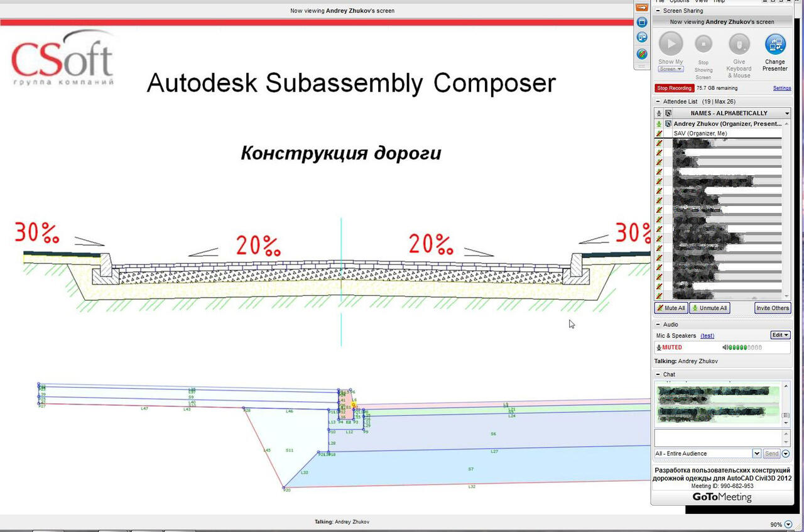Click the attendee list scroll down arrow
Viewport: 804px width, 532px height.
[x=786, y=296]
